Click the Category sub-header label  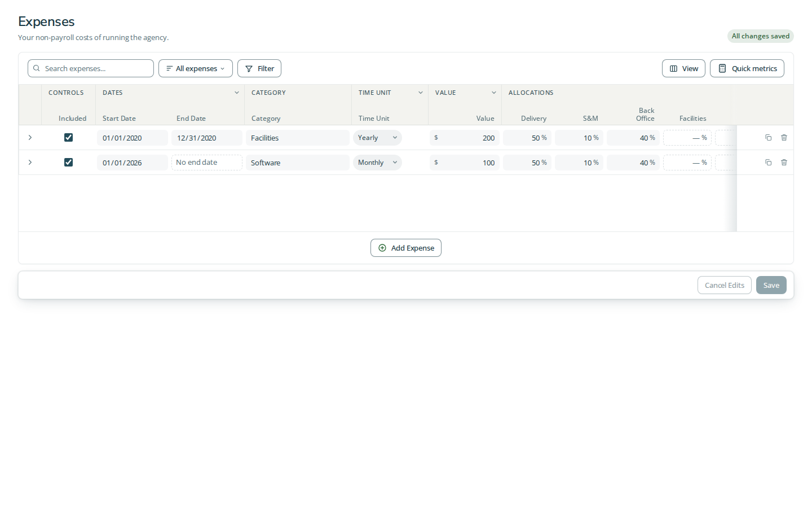[x=266, y=119]
